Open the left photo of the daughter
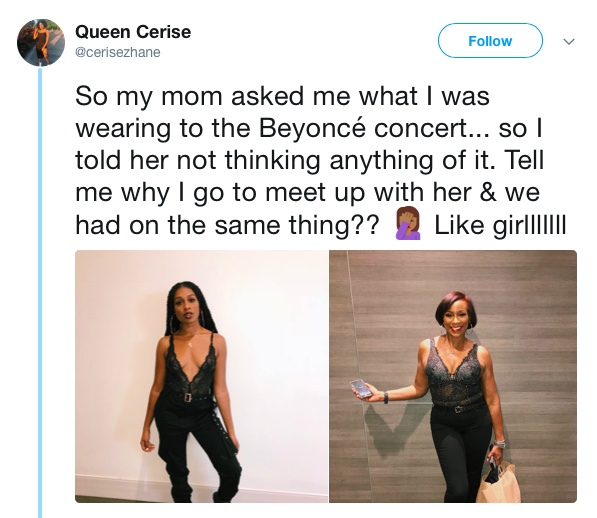597x518 pixels. (x=201, y=376)
